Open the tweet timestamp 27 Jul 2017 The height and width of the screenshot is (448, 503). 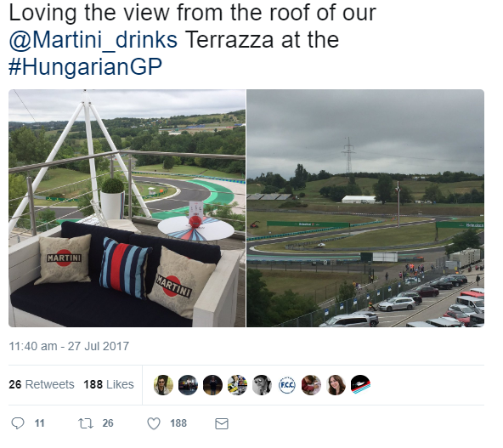(x=69, y=346)
